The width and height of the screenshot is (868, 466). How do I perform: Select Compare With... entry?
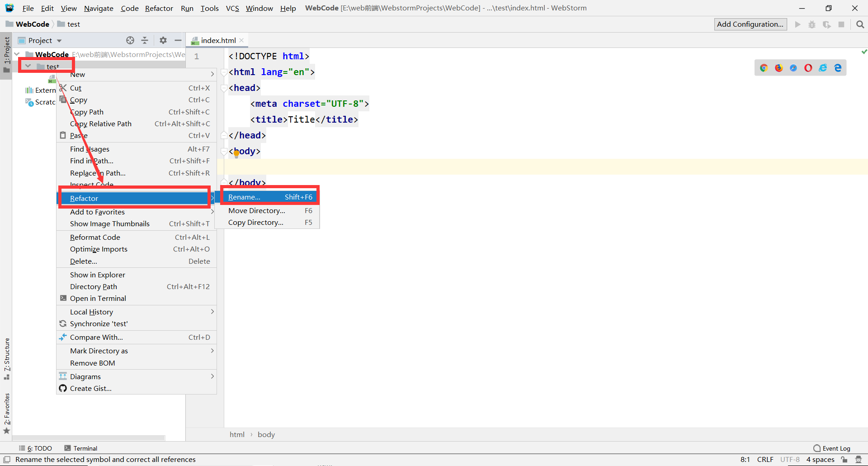point(137,337)
